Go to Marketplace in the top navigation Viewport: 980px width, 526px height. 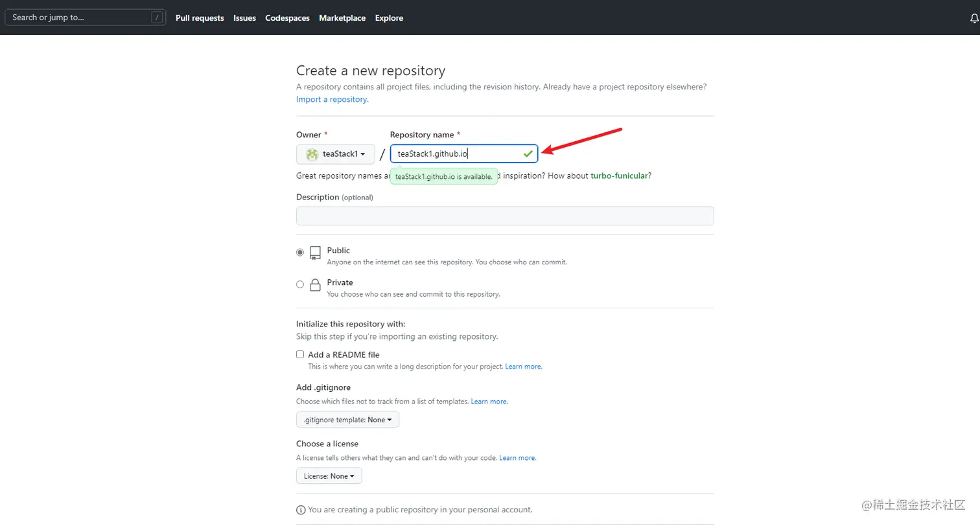[x=342, y=18]
